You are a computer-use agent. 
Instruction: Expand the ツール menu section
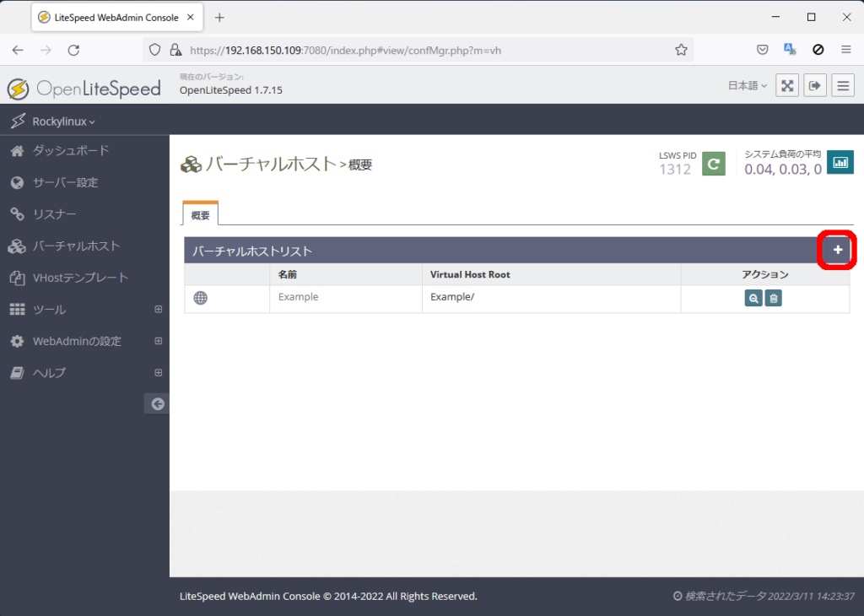coord(158,310)
